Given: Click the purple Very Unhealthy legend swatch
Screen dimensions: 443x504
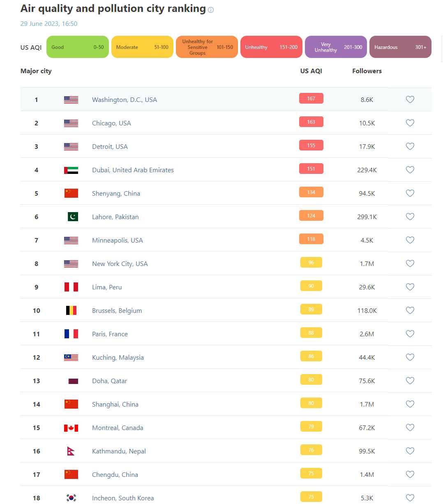Looking at the screenshot, I should point(336,47).
